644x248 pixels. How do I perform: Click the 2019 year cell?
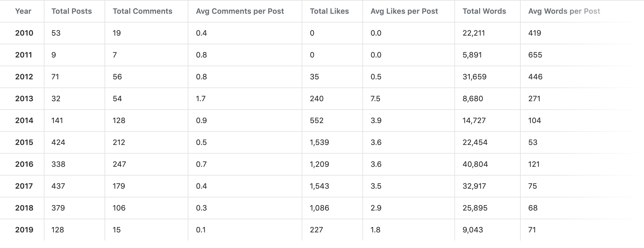click(24, 230)
